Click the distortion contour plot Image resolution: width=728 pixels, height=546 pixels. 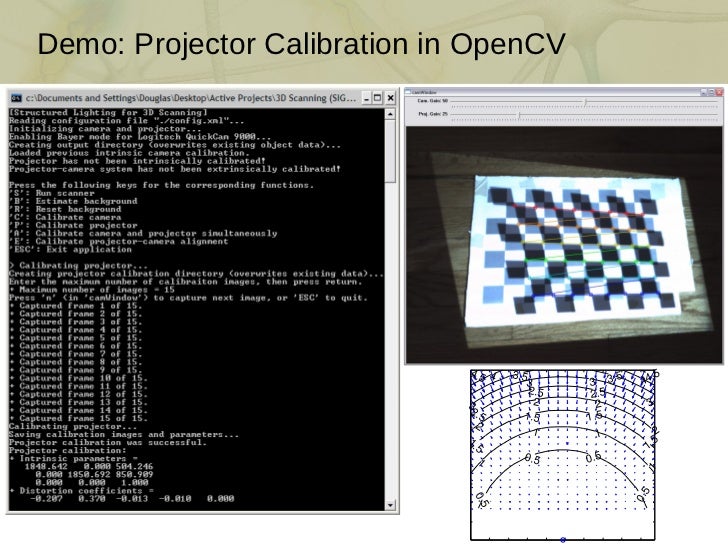pyautogui.click(x=563, y=455)
